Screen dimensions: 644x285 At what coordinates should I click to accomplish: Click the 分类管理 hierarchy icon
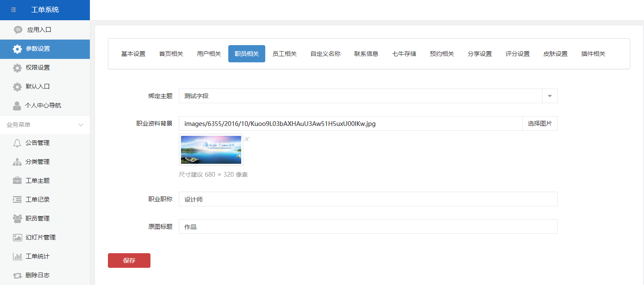click(x=17, y=162)
